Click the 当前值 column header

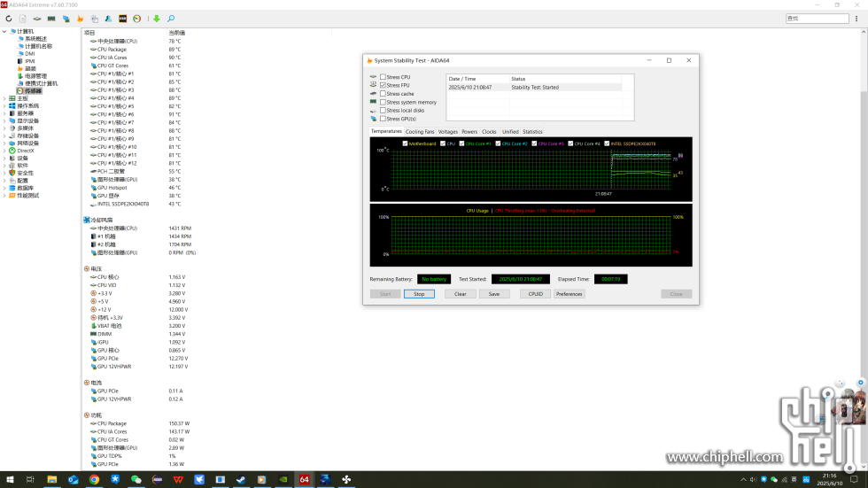click(176, 33)
